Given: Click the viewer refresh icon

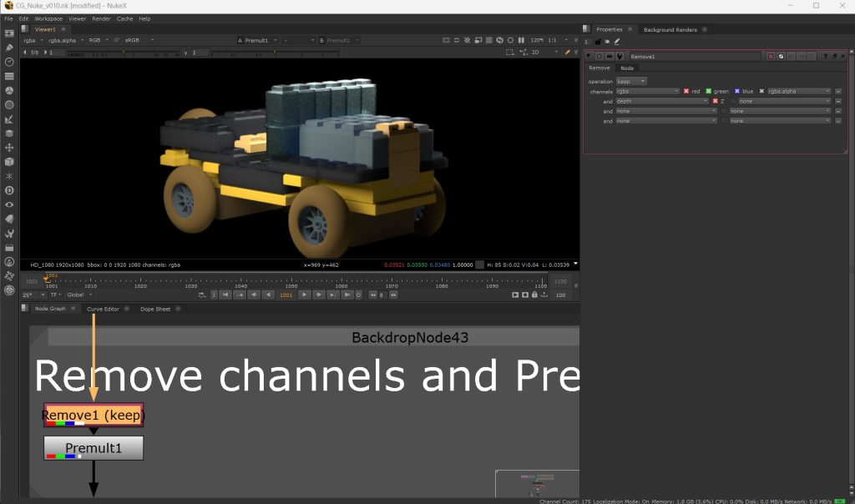Looking at the screenshot, I should [x=499, y=40].
